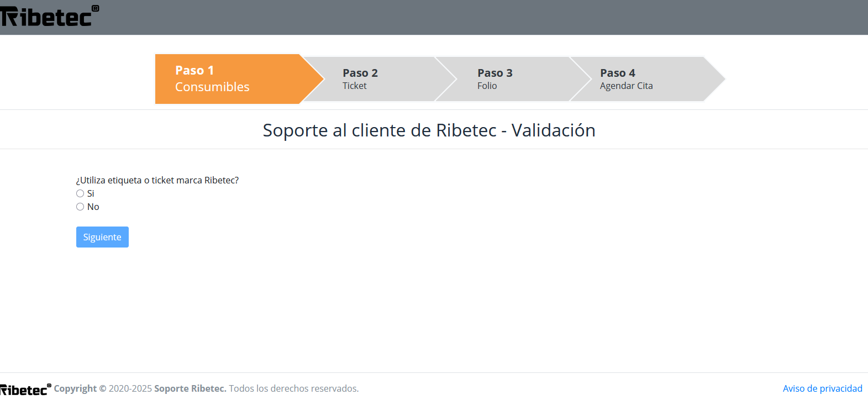Select the "No" radio button
This screenshot has width=868, height=400.
pos(80,207)
